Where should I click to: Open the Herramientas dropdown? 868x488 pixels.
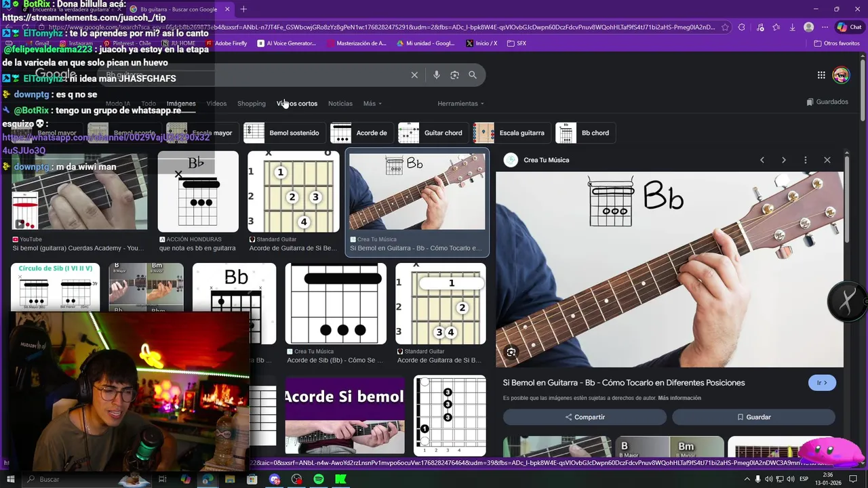click(460, 104)
